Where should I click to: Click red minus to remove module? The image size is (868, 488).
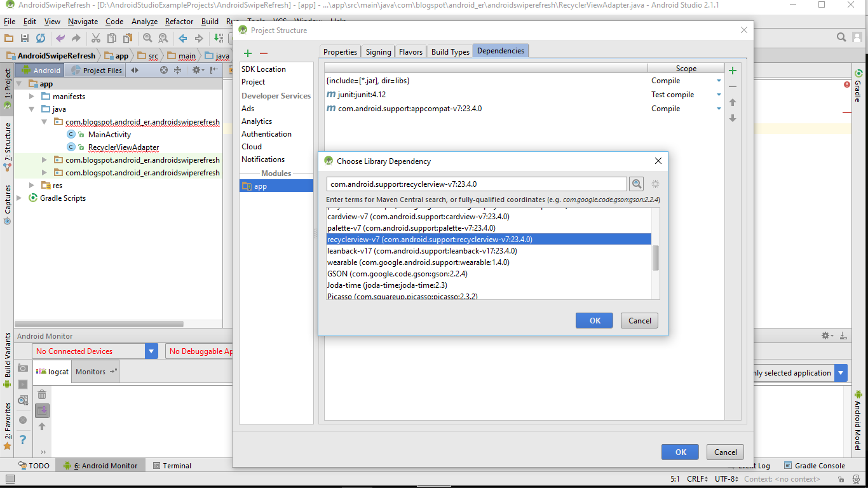[264, 53]
